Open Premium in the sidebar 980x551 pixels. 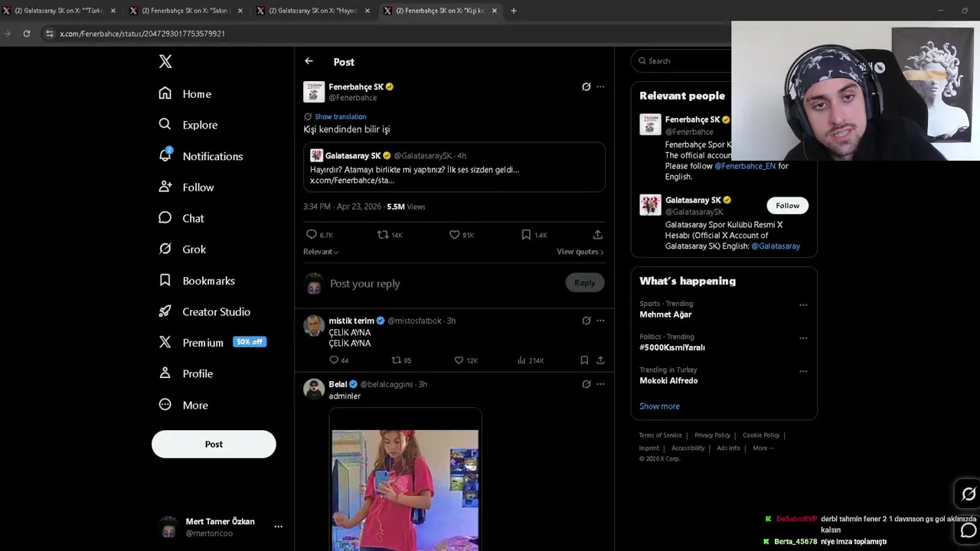pyautogui.click(x=212, y=343)
